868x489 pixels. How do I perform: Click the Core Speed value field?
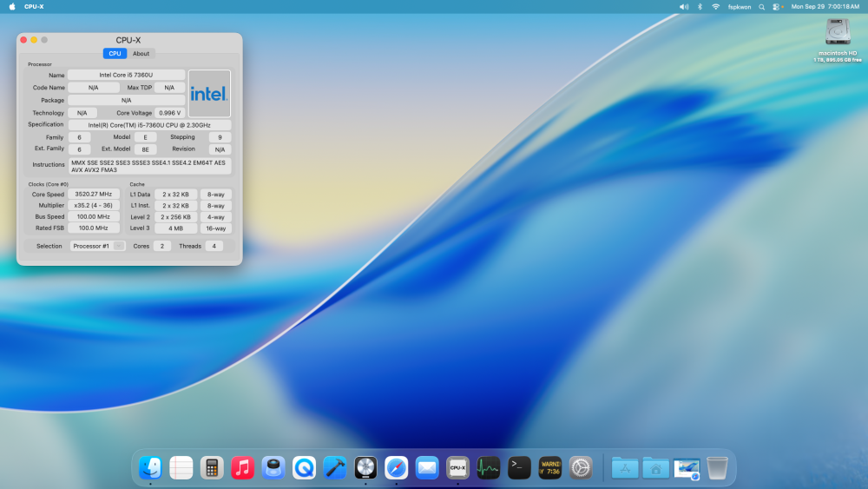point(94,195)
